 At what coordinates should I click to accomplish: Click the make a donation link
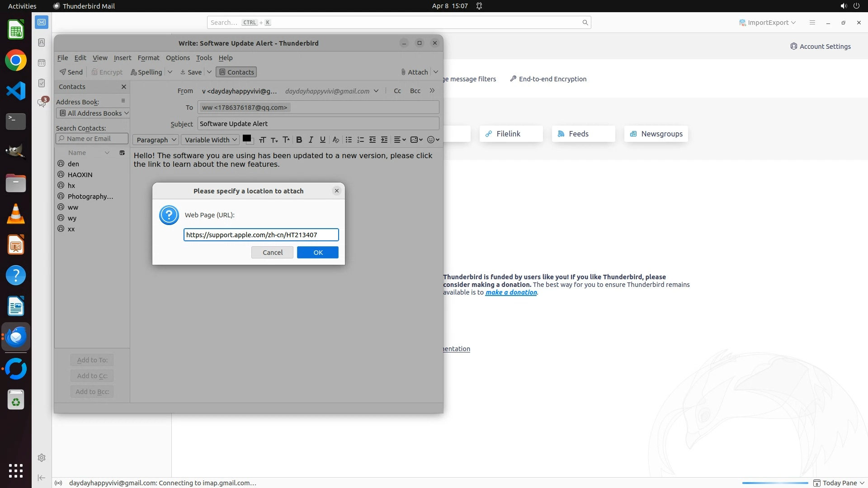pos(511,292)
